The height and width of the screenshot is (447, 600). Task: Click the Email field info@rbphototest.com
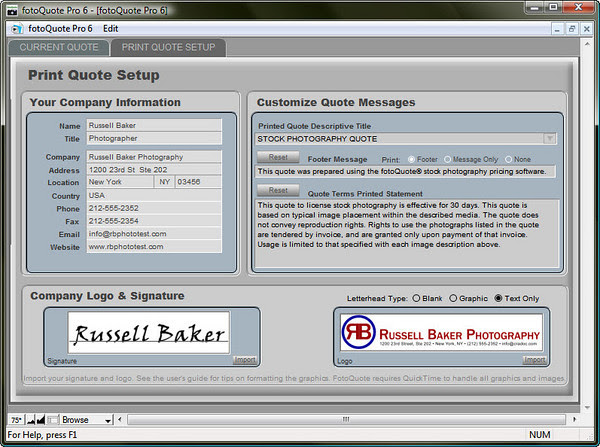pos(154,234)
